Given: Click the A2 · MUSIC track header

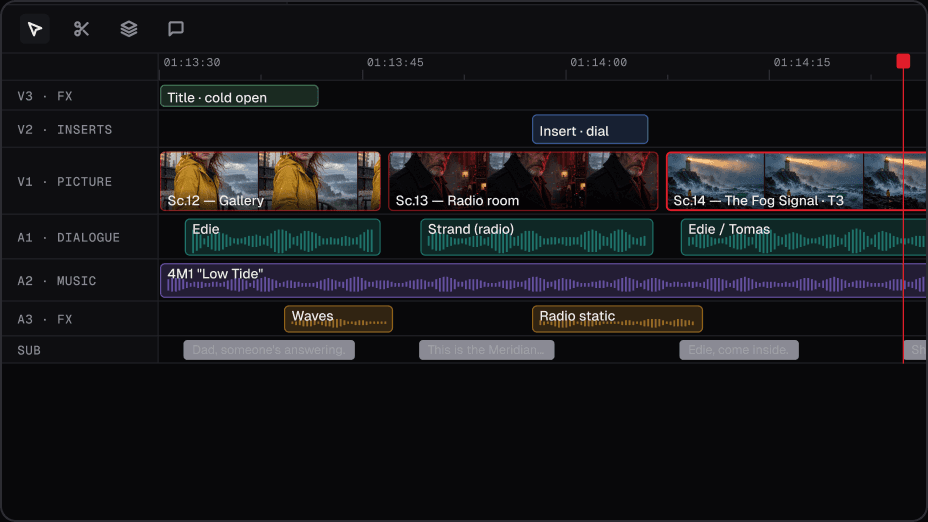Looking at the screenshot, I should click(x=80, y=281).
